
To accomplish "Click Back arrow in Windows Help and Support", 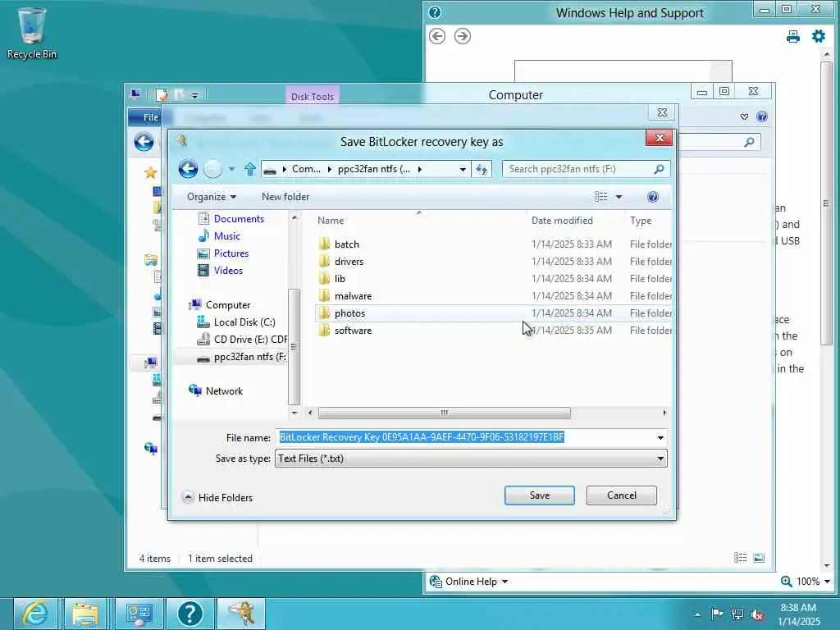I will [x=437, y=36].
